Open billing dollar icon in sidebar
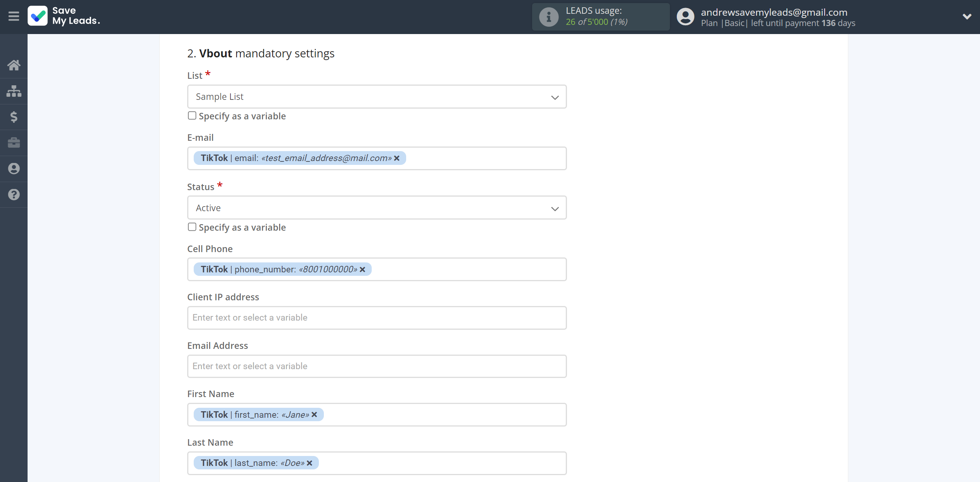 [x=14, y=117]
